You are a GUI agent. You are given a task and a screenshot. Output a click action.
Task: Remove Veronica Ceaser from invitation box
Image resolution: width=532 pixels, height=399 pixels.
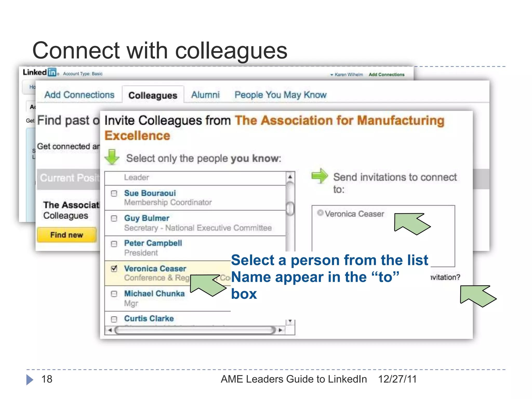320,213
